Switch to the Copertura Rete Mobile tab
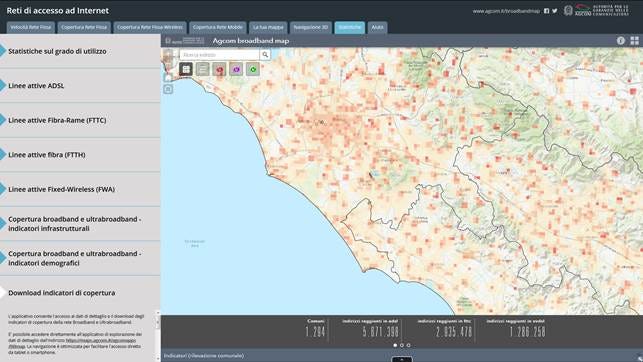 click(x=218, y=27)
